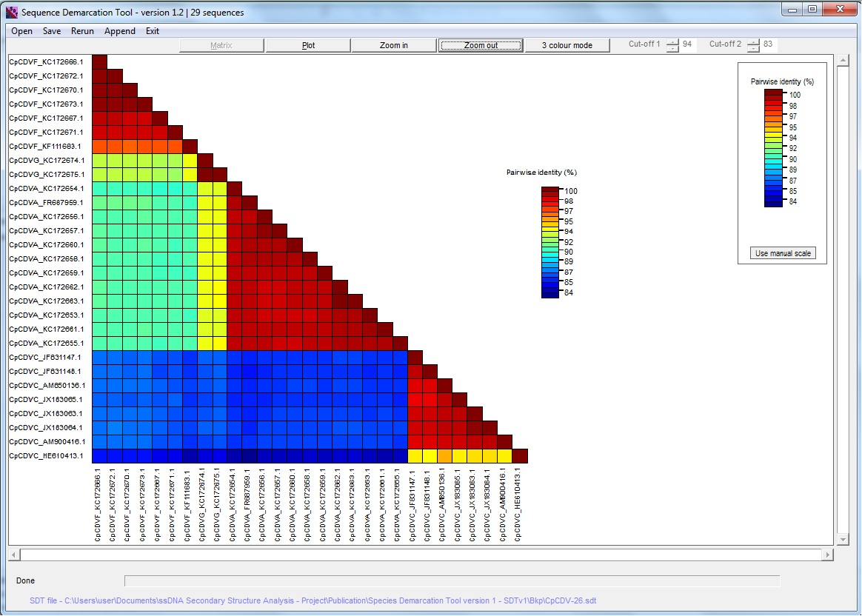Click the SDT application icon in title bar
The image size is (862, 616).
point(11,12)
